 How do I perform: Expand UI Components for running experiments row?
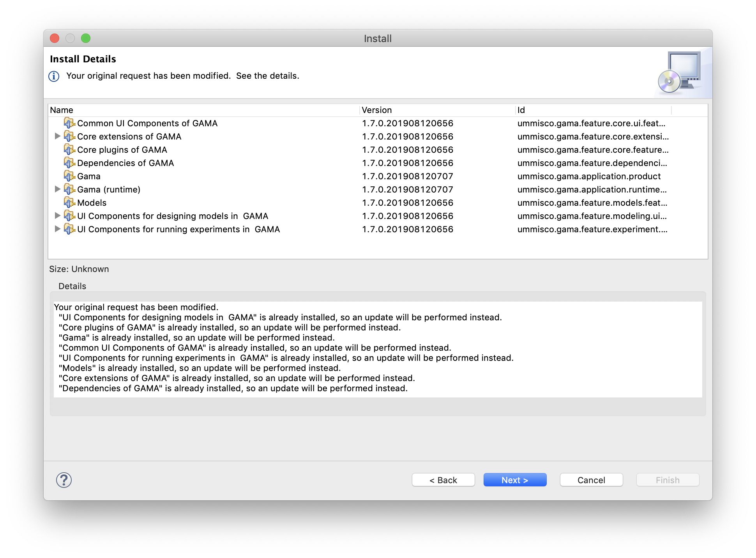tap(57, 229)
